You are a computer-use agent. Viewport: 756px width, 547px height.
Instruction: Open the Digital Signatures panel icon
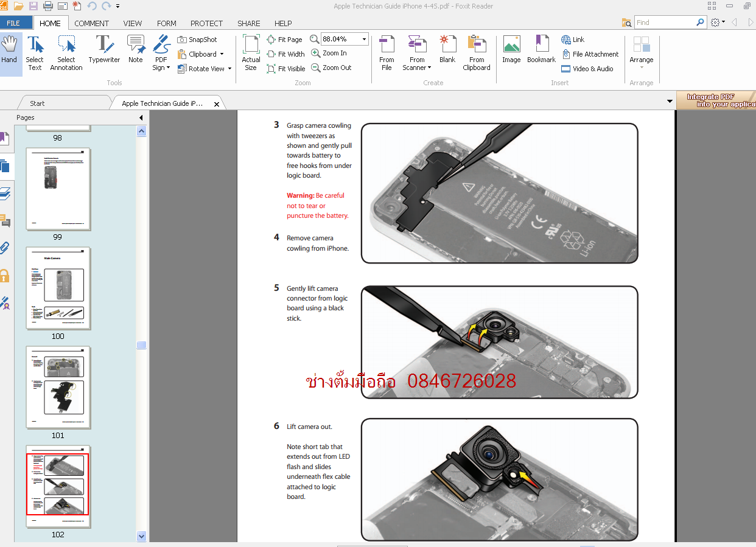pyautogui.click(x=5, y=302)
